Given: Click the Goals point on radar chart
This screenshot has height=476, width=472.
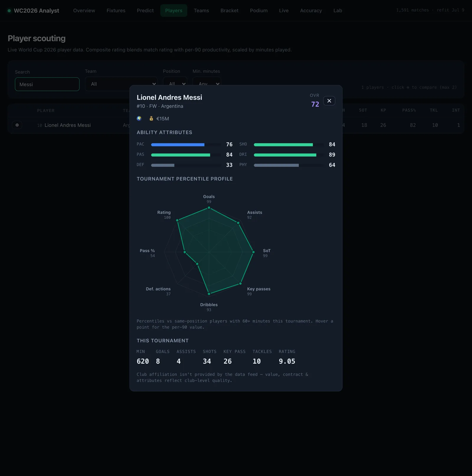Looking at the screenshot, I should 209,208.
